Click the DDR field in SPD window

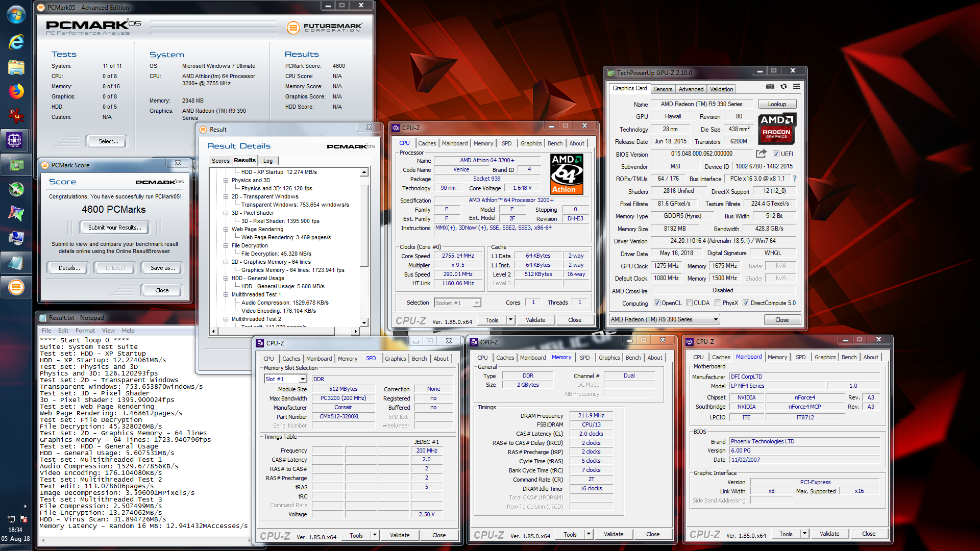382,379
